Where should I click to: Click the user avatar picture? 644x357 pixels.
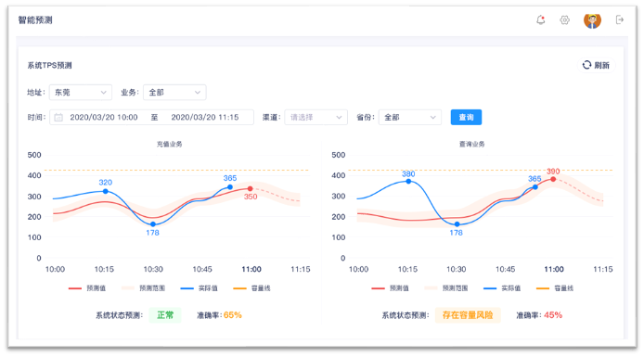592,20
